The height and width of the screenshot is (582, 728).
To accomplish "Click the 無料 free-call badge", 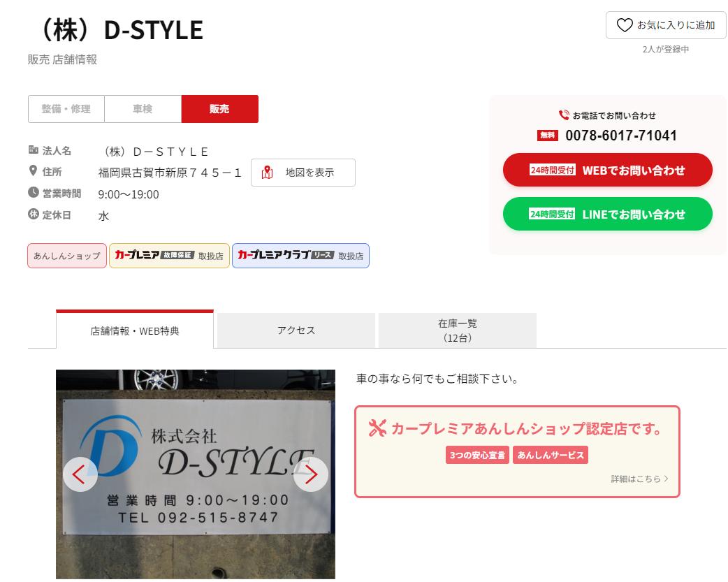I will [x=547, y=135].
